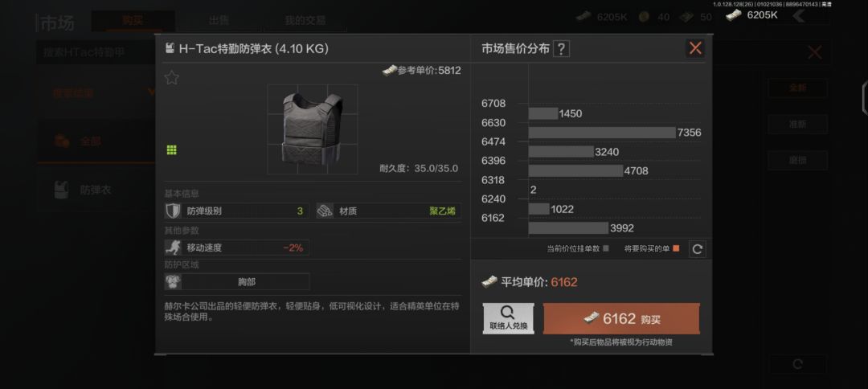Click the chest protection area icon
Viewport: 868px width, 389px height.
coord(173,281)
